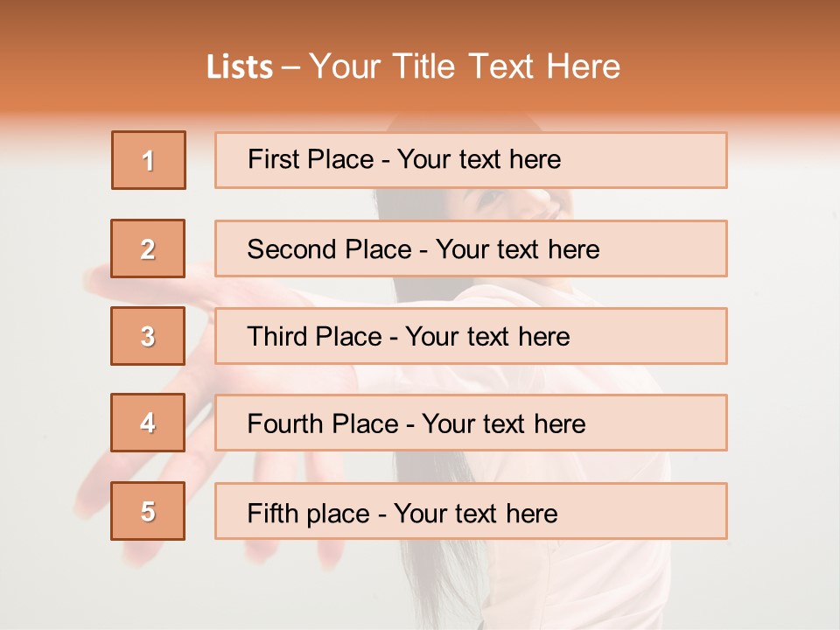Click the word 'Fifth' in the last row
This screenshot has width=840, height=630.
coord(273,513)
